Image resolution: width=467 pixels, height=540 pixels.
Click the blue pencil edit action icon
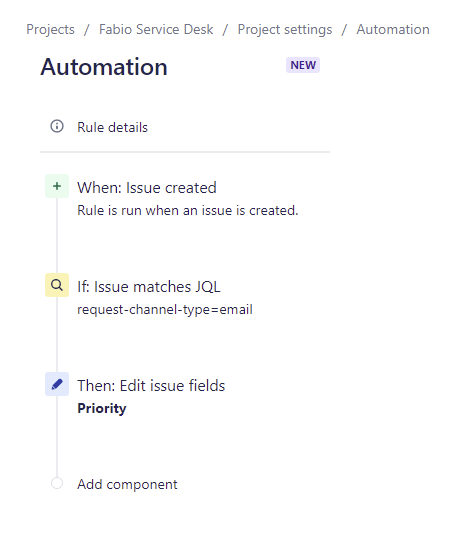(57, 384)
